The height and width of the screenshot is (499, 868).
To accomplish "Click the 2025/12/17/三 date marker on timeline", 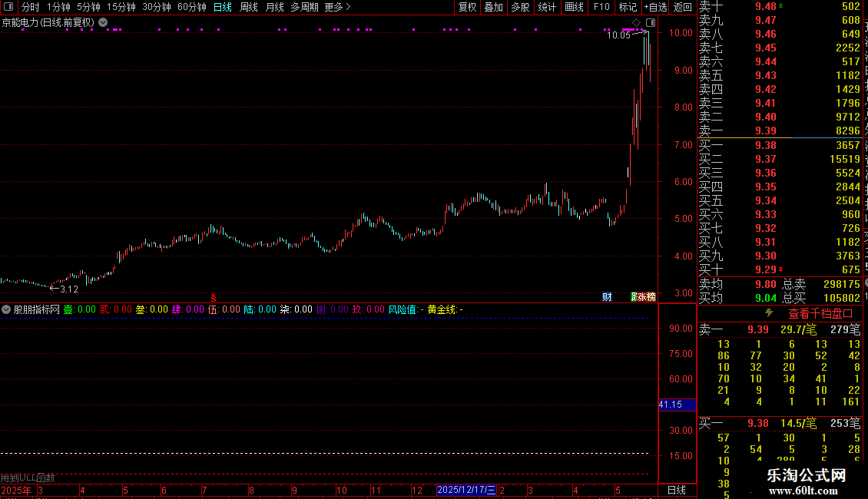I will click(x=466, y=490).
